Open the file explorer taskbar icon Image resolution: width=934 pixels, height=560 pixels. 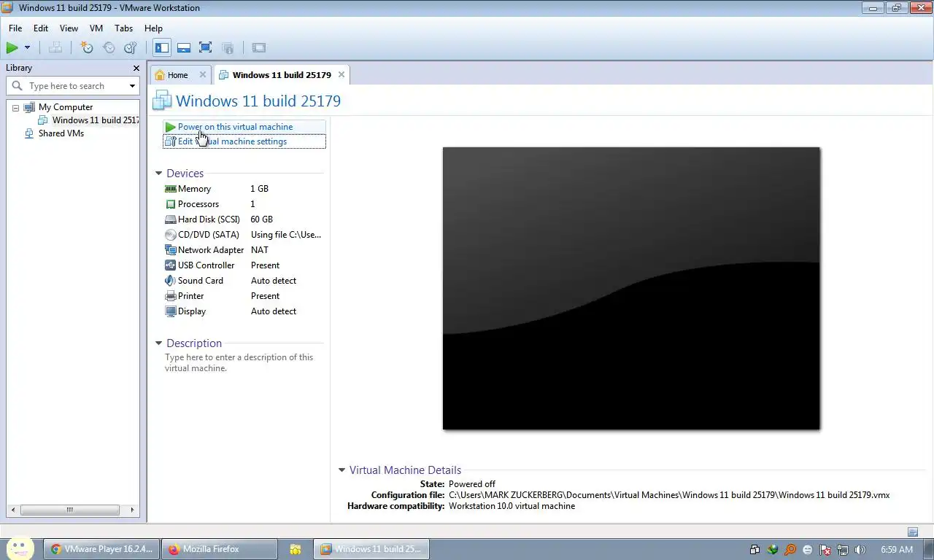296,549
